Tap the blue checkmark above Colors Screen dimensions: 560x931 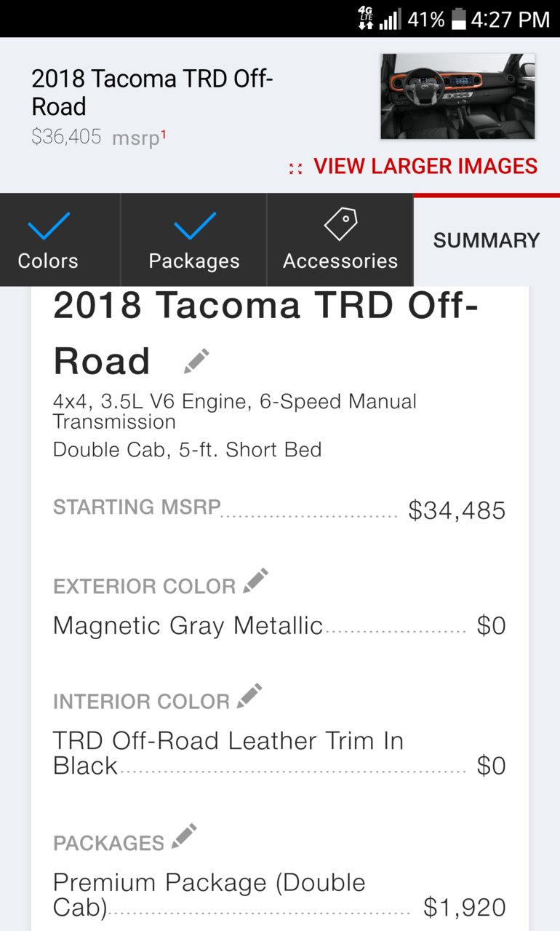pos(49,226)
